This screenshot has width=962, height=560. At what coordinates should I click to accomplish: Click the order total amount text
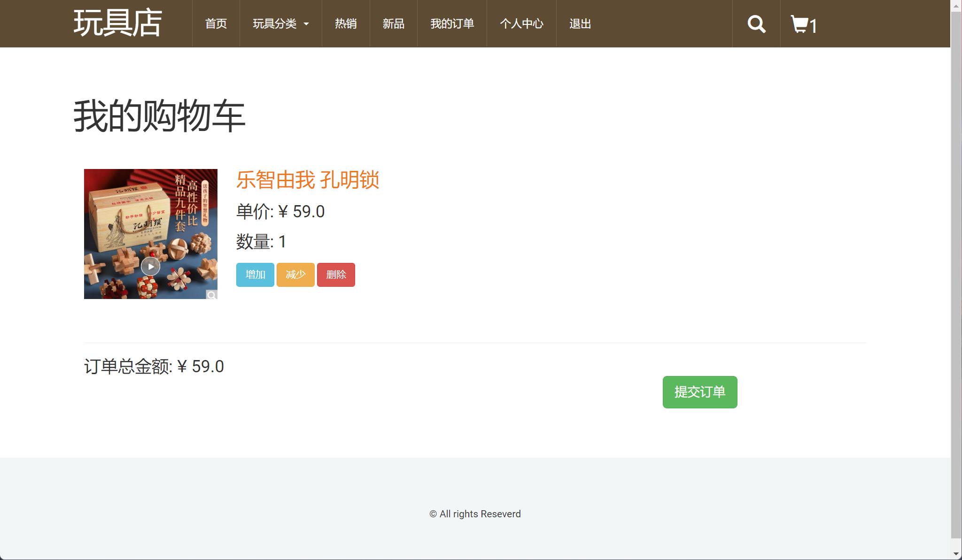point(154,366)
